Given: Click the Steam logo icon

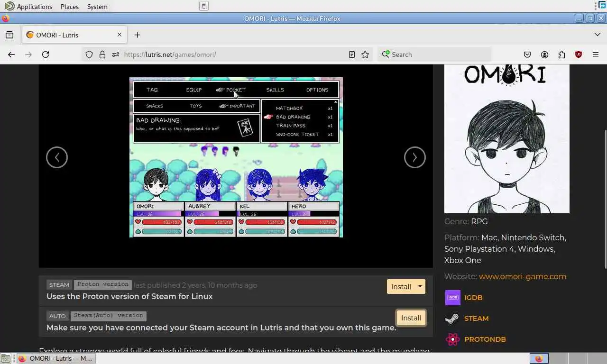Looking at the screenshot, I should (452, 318).
